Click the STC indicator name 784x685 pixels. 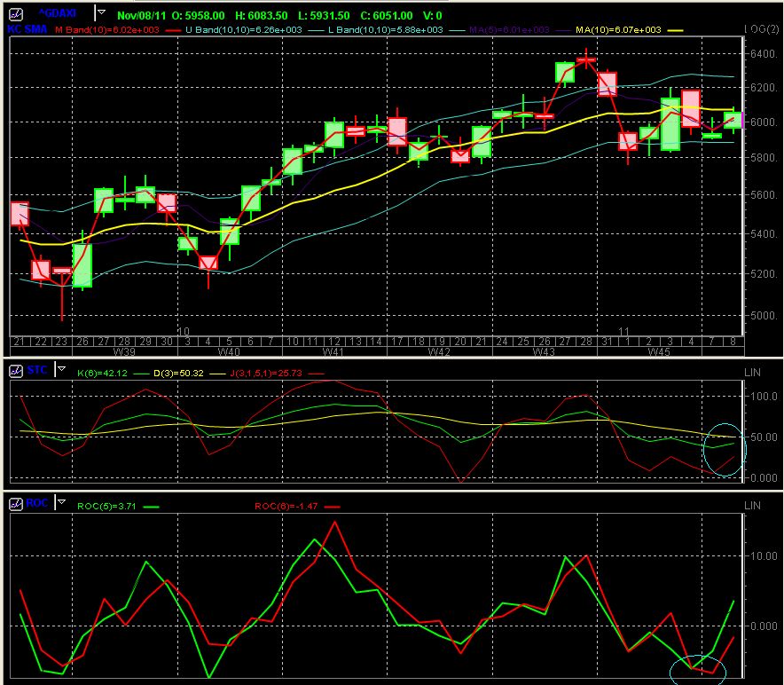[37, 370]
